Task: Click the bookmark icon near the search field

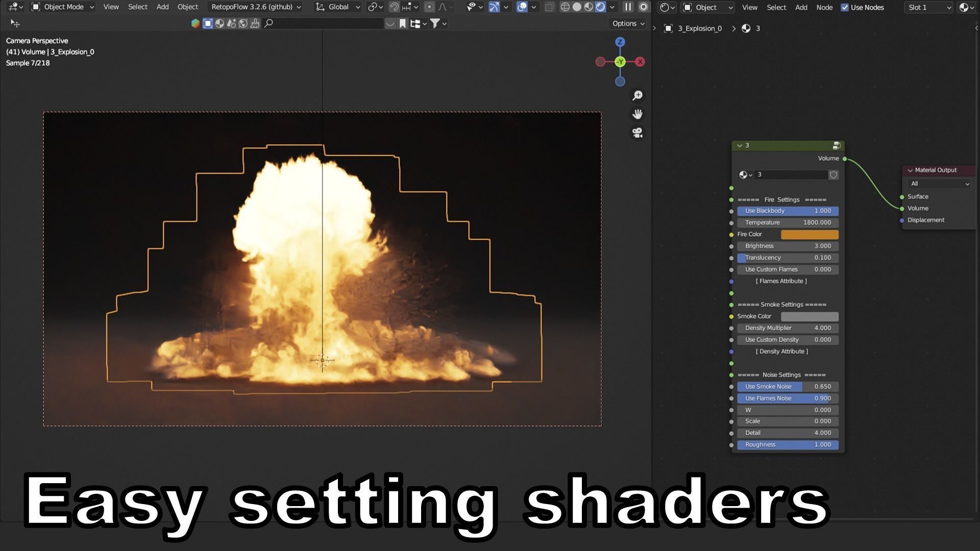Action: tap(403, 23)
